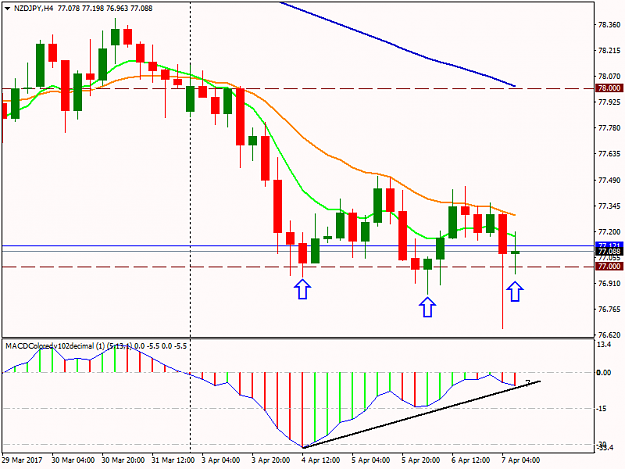Click the 78.215 price axis label
This screenshot has width=625, height=469.
pyautogui.click(x=609, y=51)
